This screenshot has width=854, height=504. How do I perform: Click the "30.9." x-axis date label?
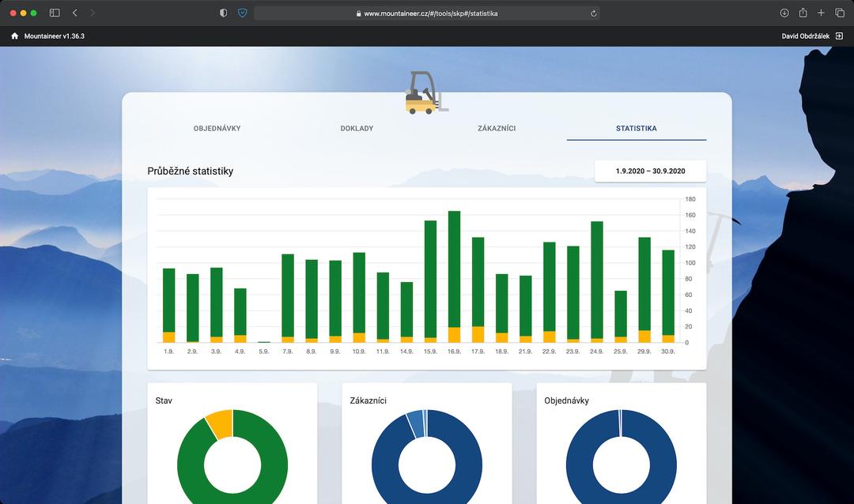tap(668, 352)
